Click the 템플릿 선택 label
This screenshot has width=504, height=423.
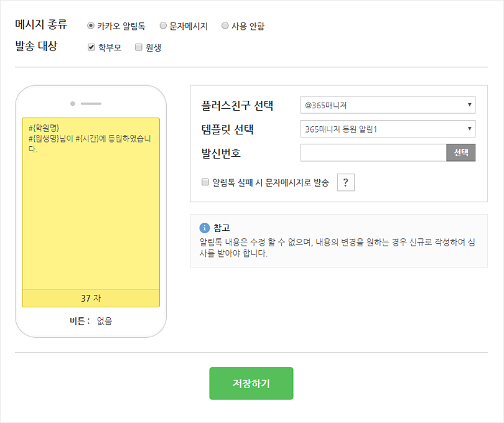pos(228,129)
